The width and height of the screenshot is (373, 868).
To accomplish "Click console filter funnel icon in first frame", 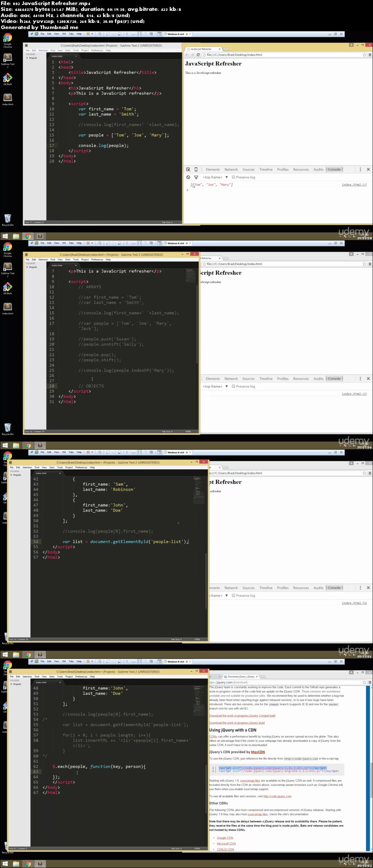I will pyautogui.click(x=196, y=177).
